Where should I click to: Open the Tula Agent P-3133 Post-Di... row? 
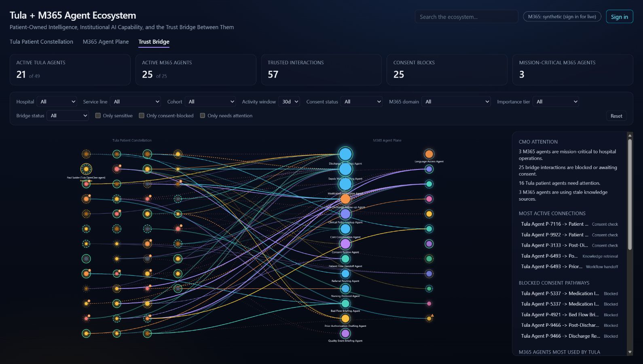569,245
